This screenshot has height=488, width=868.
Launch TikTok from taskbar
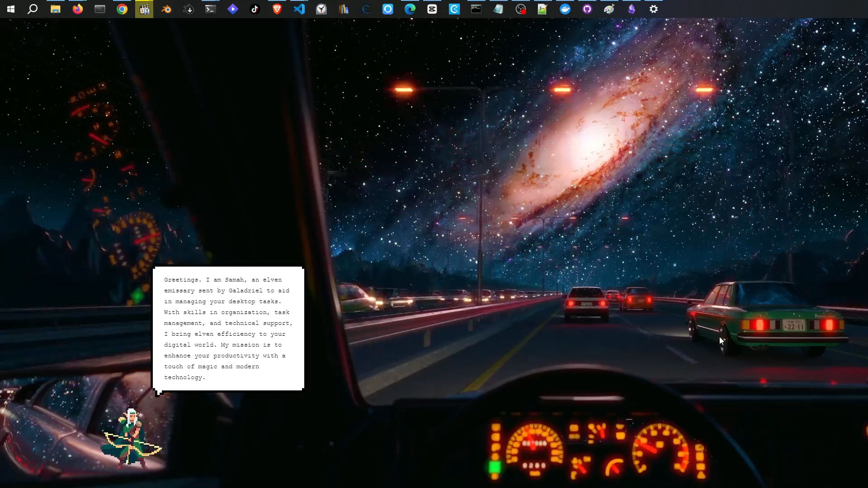(255, 9)
